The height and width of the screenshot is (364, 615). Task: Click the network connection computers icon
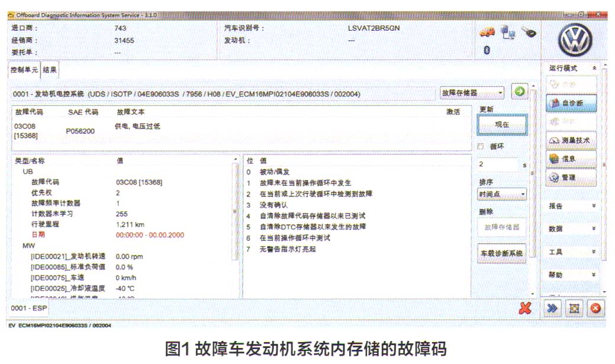tap(508, 33)
